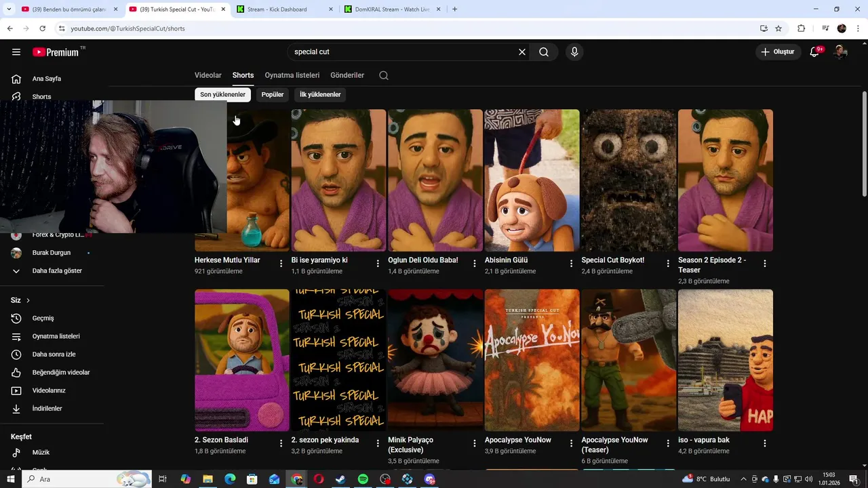The image size is (868, 488).
Task: Open YouTube notifications bell
Action: tap(815, 52)
